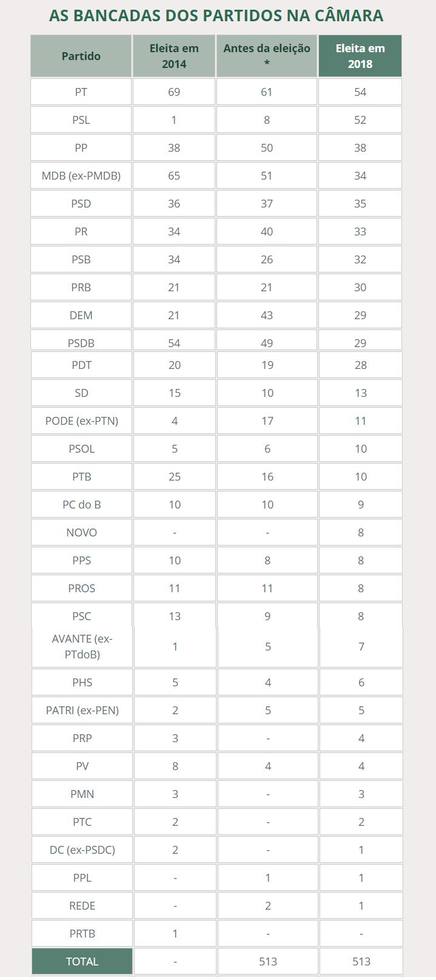
Task: Click the 'PC do B' party cell
Action: (x=82, y=505)
